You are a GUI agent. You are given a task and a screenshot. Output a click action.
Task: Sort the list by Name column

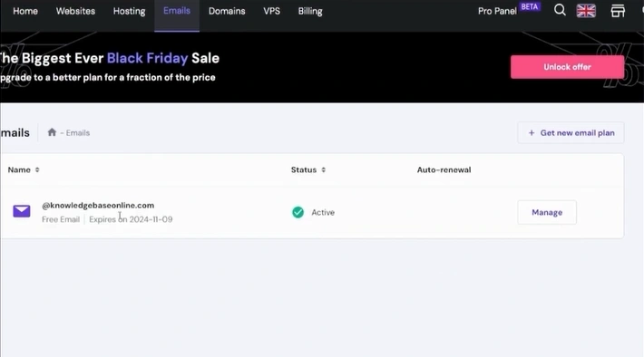[24, 169]
